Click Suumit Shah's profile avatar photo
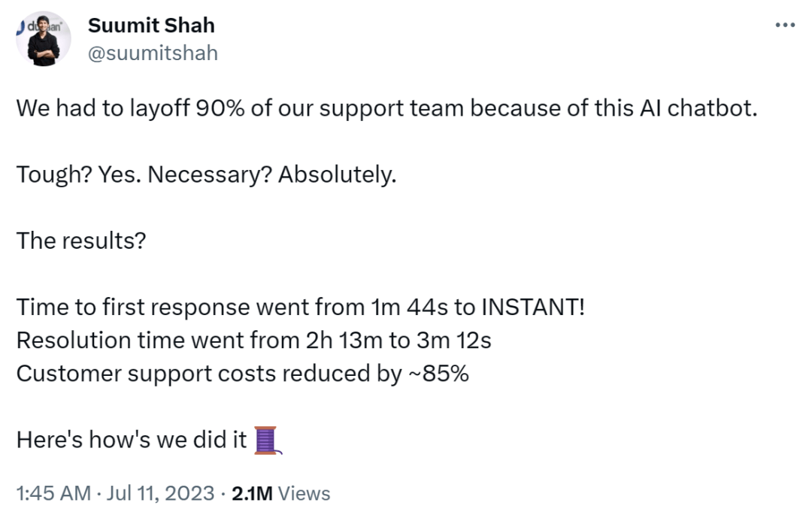Screen dimensions: 812x512 tap(44, 42)
